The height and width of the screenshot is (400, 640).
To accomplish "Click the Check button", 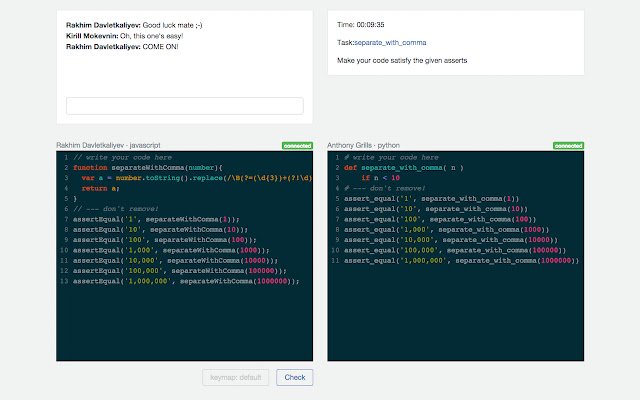I will pos(295,377).
